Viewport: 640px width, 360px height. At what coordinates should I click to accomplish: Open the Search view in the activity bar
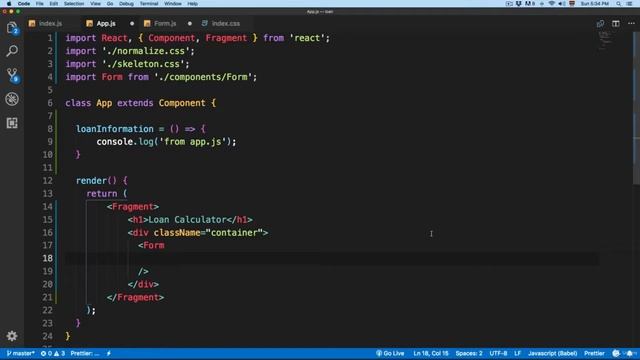(12, 51)
